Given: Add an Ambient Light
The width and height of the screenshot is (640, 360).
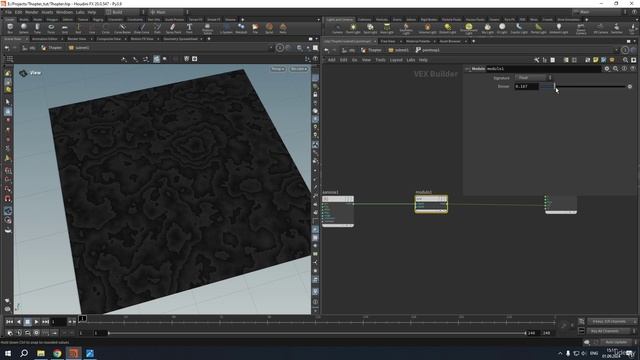Looking at the screenshot, I should click(558, 29).
